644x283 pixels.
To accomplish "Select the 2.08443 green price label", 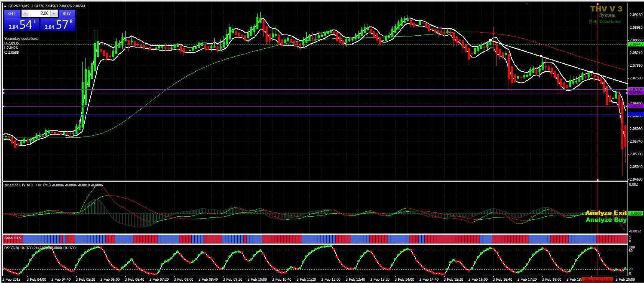I will pyautogui.click(x=636, y=44).
